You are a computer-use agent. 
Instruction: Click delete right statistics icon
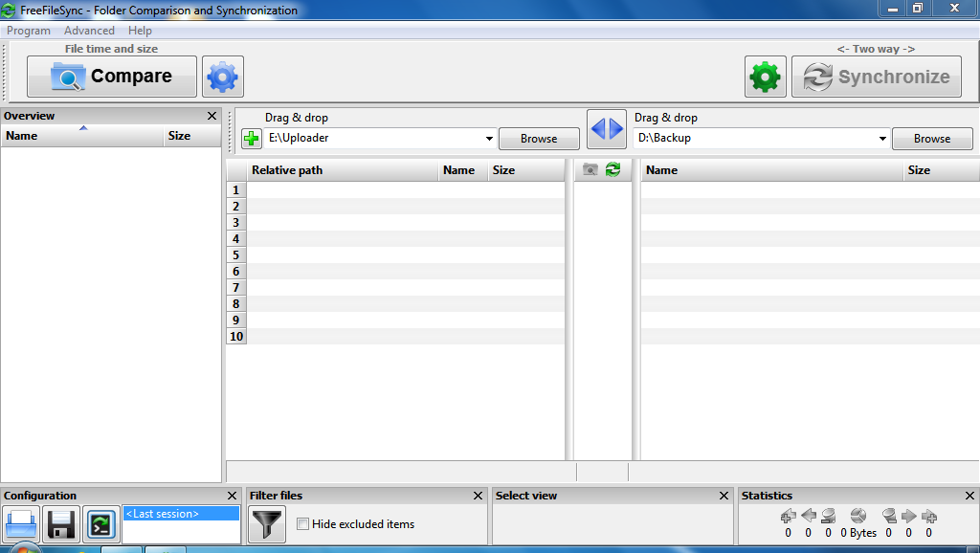click(889, 516)
